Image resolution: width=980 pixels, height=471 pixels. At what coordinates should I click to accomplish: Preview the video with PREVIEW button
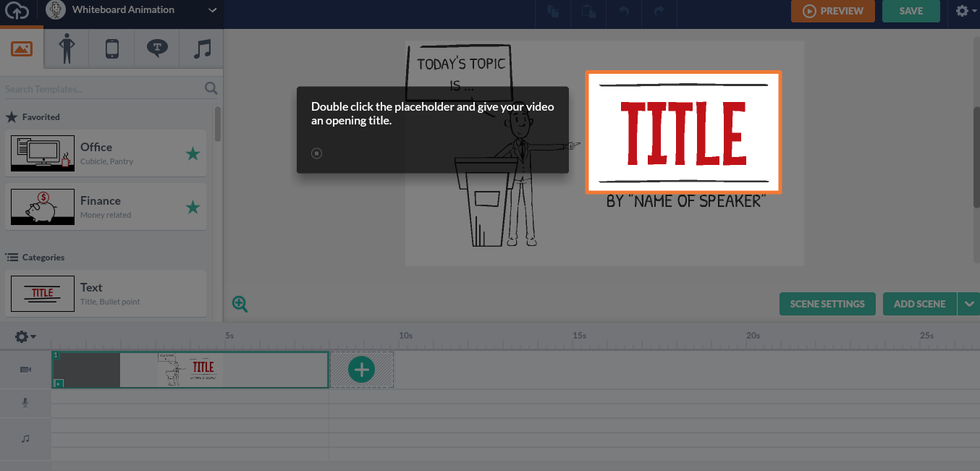coord(832,11)
